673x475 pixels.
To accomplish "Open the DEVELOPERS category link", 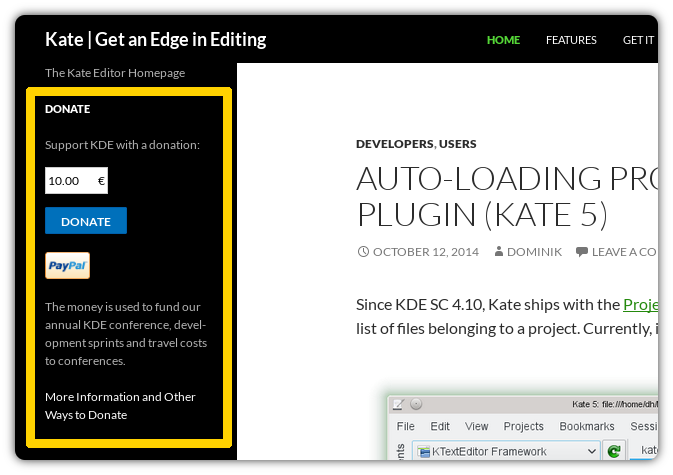I will pyautogui.click(x=394, y=144).
